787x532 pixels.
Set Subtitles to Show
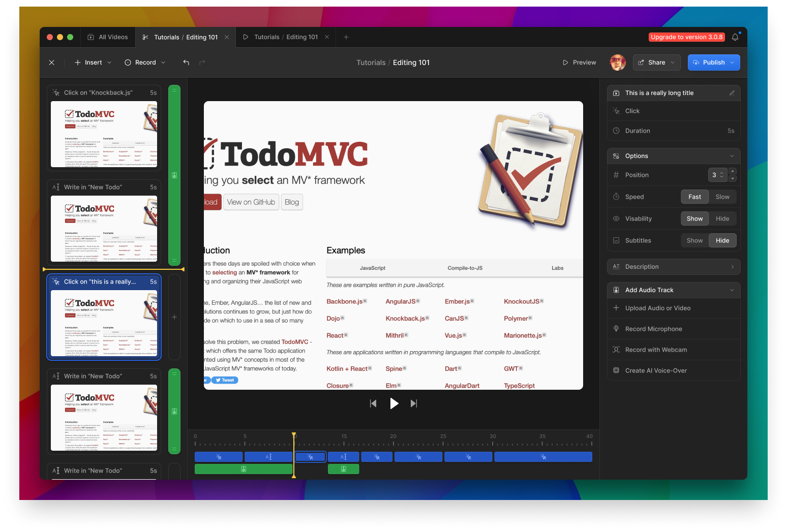694,240
